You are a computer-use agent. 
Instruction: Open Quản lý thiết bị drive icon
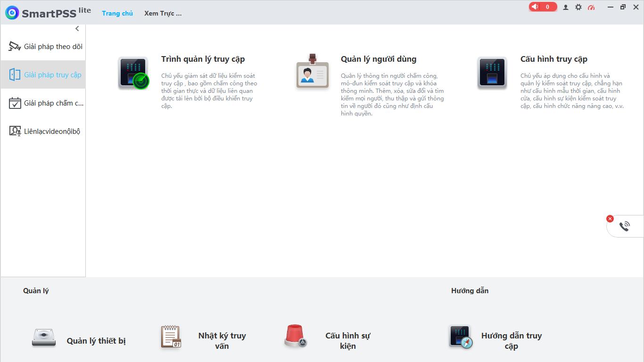pyautogui.click(x=44, y=337)
